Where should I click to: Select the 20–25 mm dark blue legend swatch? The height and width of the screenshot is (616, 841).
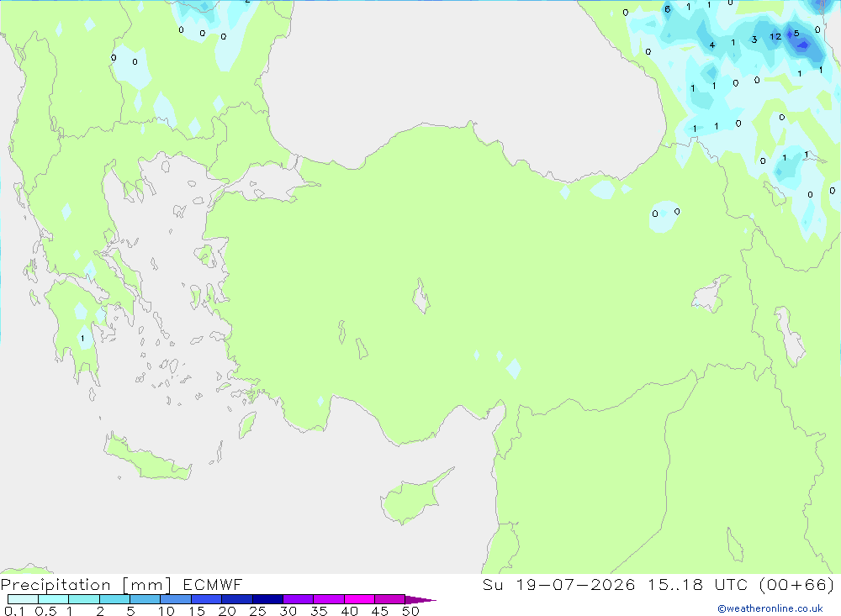tap(237, 599)
